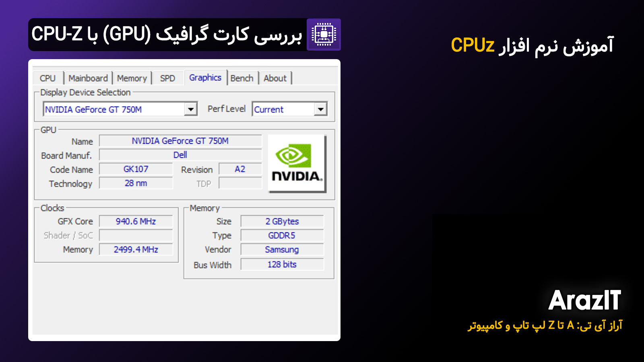Image resolution: width=644 pixels, height=362 pixels.
Task: Click the Display Device Selection group label
Action: point(85,93)
